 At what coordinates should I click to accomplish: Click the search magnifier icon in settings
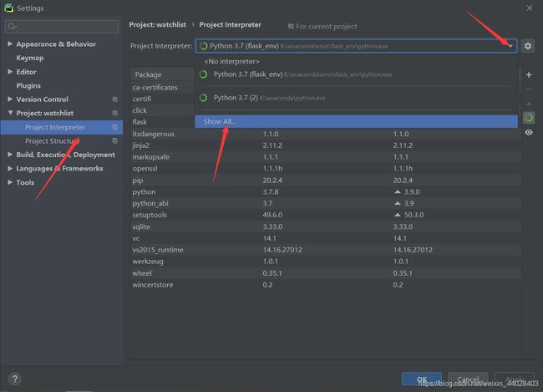[x=13, y=27]
